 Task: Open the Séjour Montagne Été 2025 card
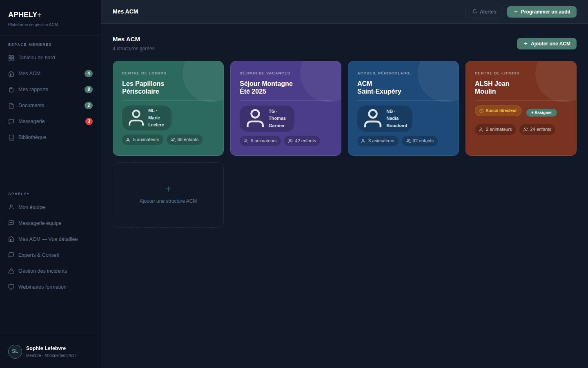pos(285,88)
